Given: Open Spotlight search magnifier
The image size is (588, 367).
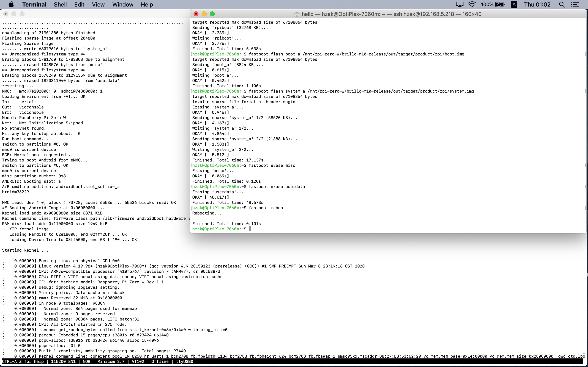Looking at the screenshot, I should [x=562, y=4].
